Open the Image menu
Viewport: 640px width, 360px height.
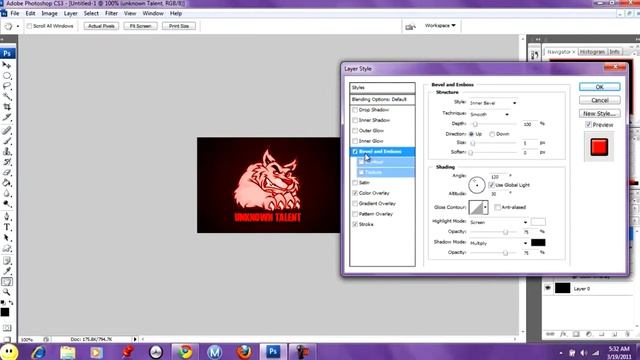point(49,13)
